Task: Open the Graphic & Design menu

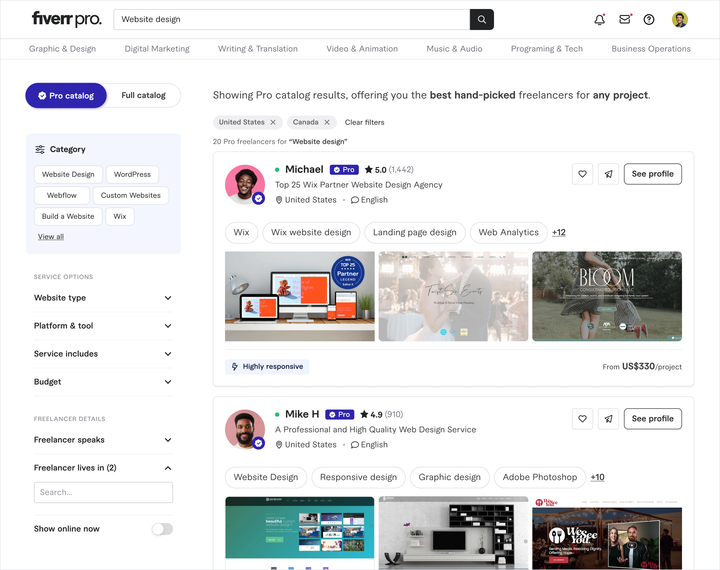Action: (x=62, y=49)
